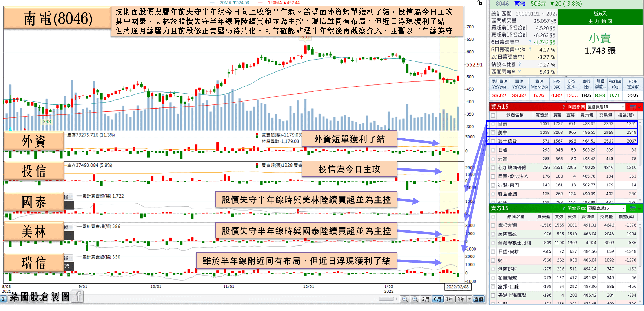Click the 國票-敦北法人 row name
Screen dimensions: 644x311
[513, 176]
